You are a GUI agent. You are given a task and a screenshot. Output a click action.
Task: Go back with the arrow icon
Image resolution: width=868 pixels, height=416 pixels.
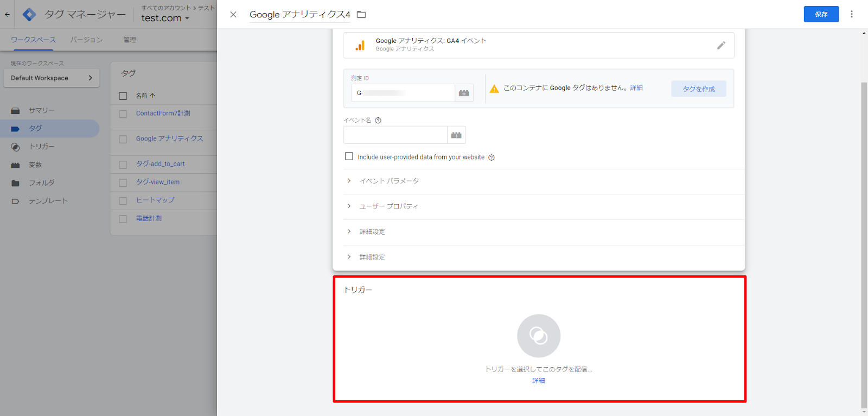click(x=7, y=15)
